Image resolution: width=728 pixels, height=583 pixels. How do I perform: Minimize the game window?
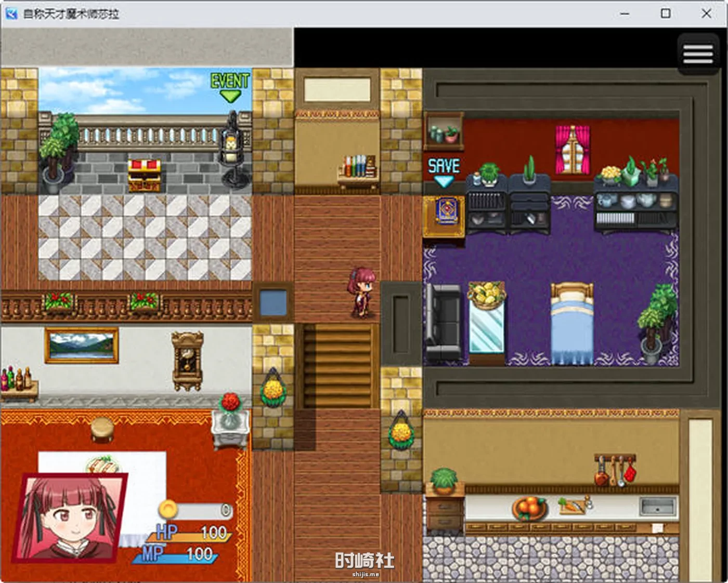(x=625, y=14)
